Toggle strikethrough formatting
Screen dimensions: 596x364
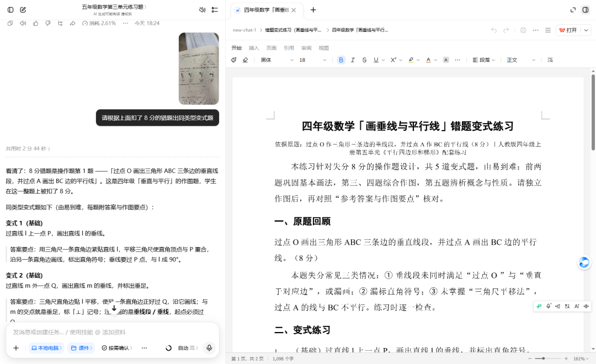click(x=364, y=60)
